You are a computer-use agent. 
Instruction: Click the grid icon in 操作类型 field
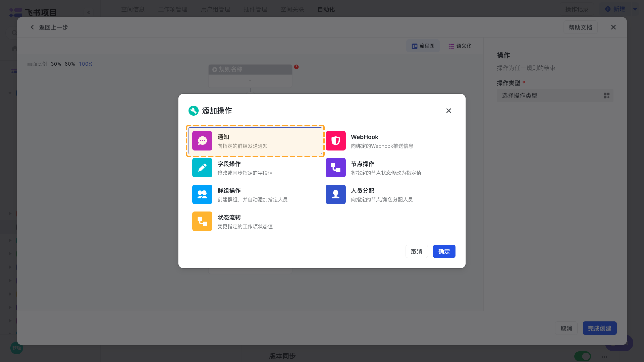606,95
